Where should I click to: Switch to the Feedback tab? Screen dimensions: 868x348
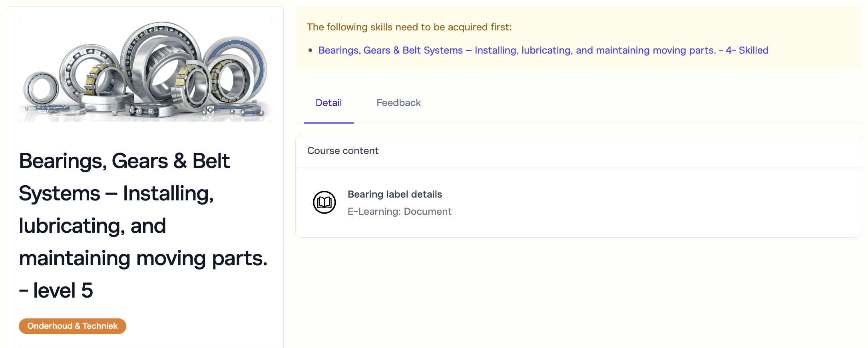point(398,103)
